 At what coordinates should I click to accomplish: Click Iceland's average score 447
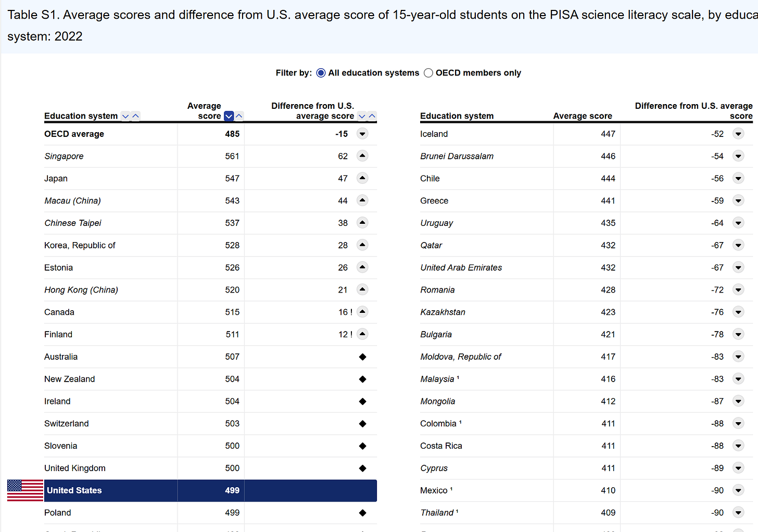point(608,134)
